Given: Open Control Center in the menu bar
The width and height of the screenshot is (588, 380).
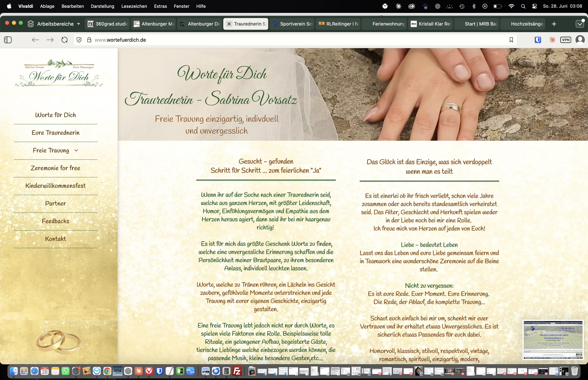Looking at the screenshot, I should 534,6.
